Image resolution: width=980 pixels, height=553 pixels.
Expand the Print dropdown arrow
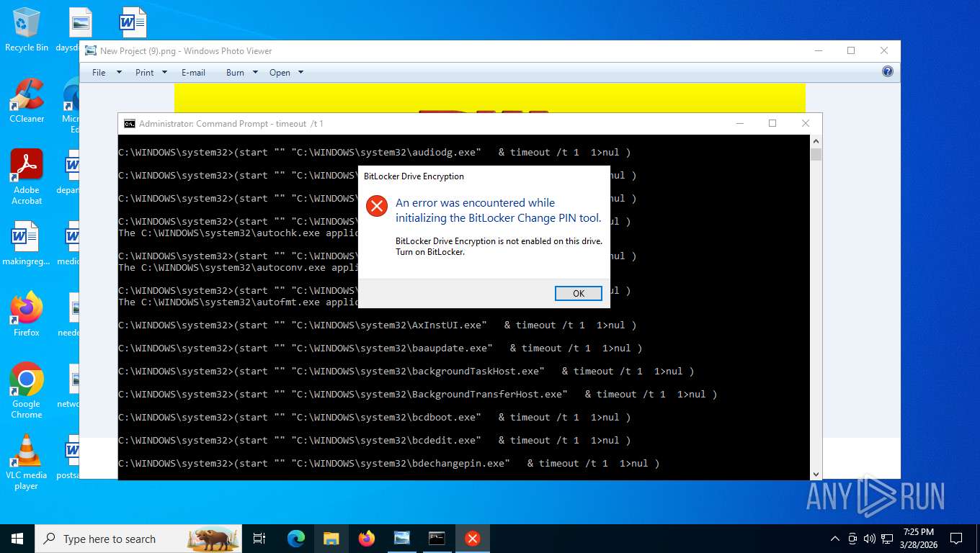coord(164,73)
